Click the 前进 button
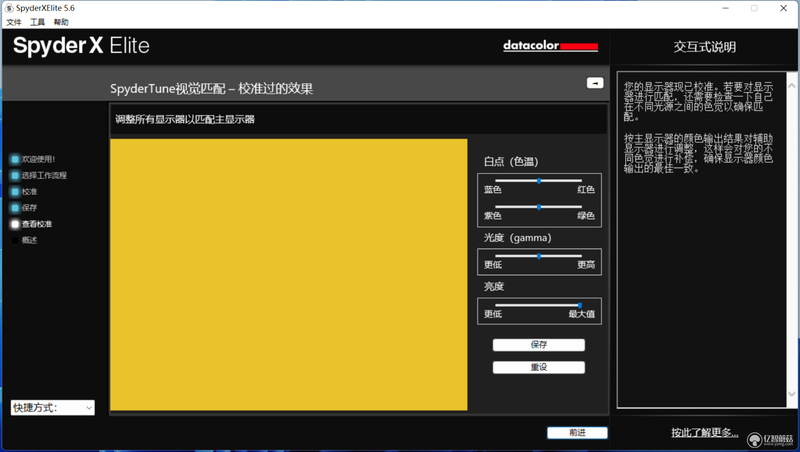 (x=577, y=433)
